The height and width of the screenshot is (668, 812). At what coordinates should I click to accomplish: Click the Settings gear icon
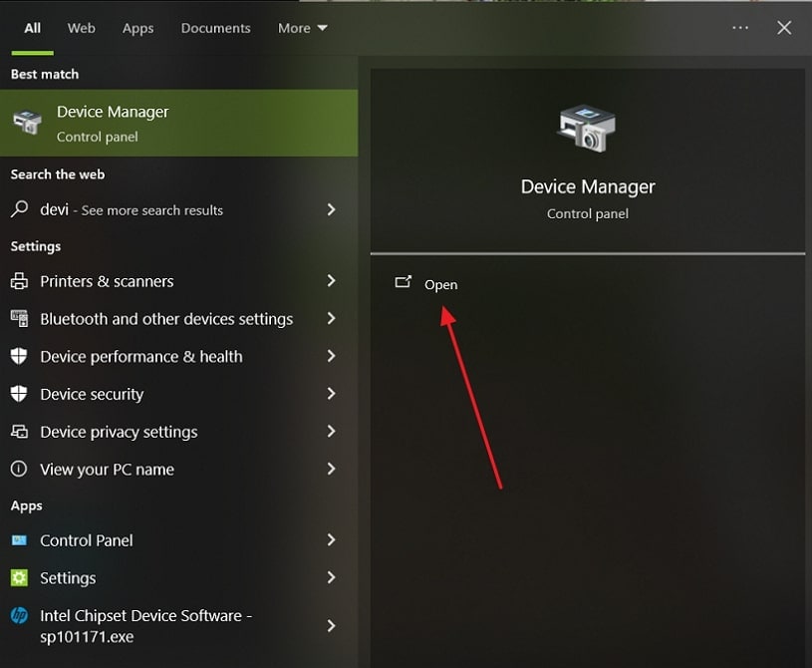tap(18, 577)
